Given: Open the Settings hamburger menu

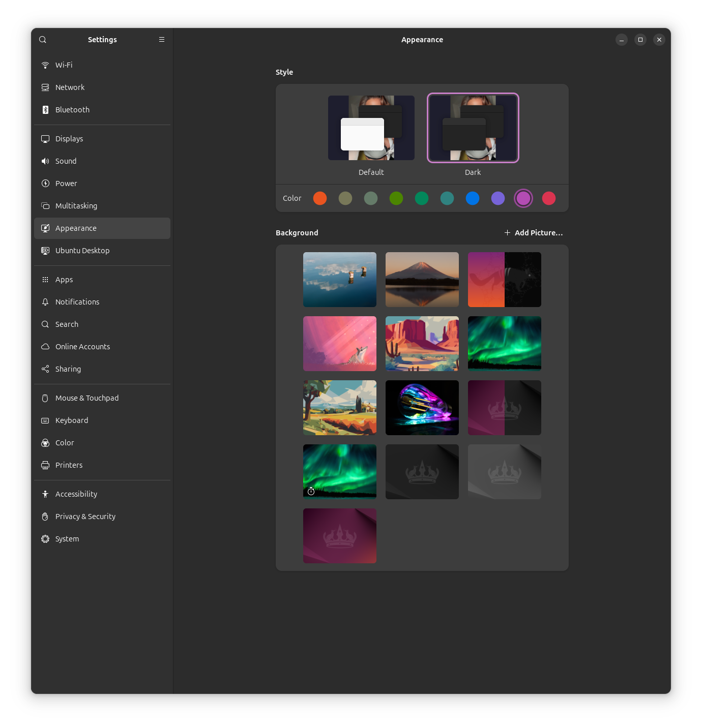Looking at the screenshot, I should click(162, 40).
